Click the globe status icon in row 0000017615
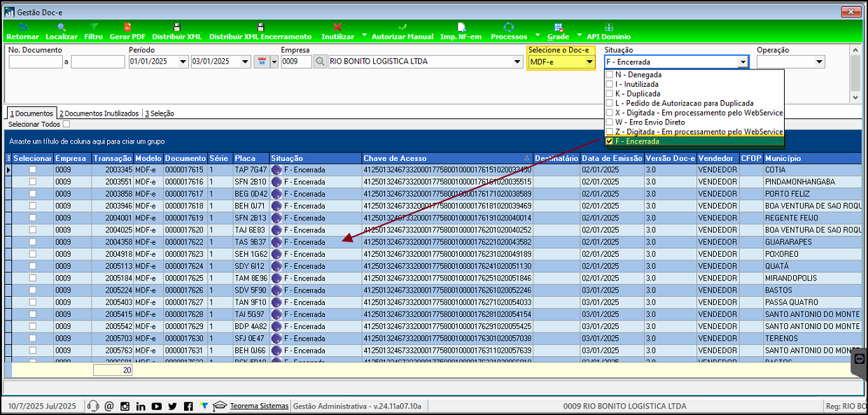Screen dimensions: 868x415 [276, 170]
